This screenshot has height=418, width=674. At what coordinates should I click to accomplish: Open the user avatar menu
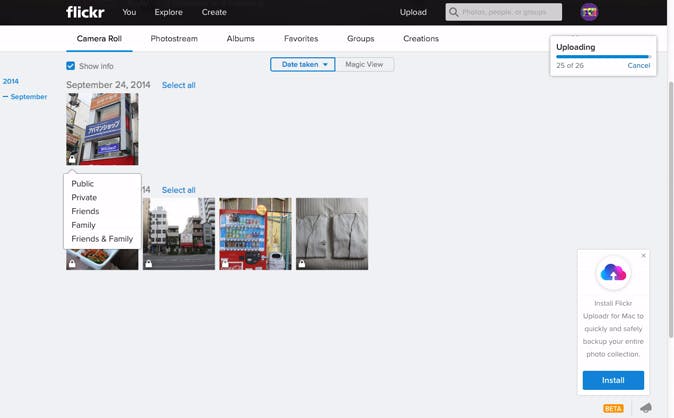[x=589, y=12]
